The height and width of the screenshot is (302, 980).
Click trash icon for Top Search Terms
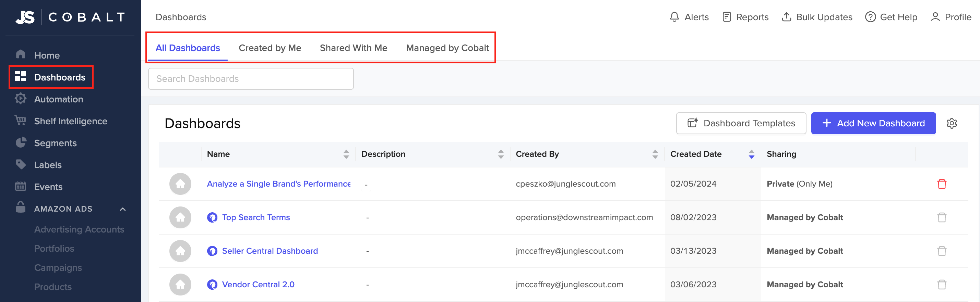(942, 217)
